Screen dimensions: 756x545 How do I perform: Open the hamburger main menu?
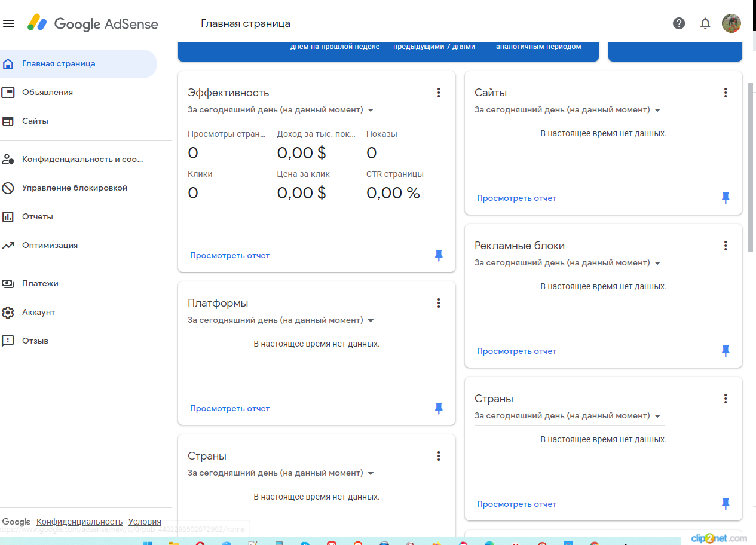click(8, 23)
